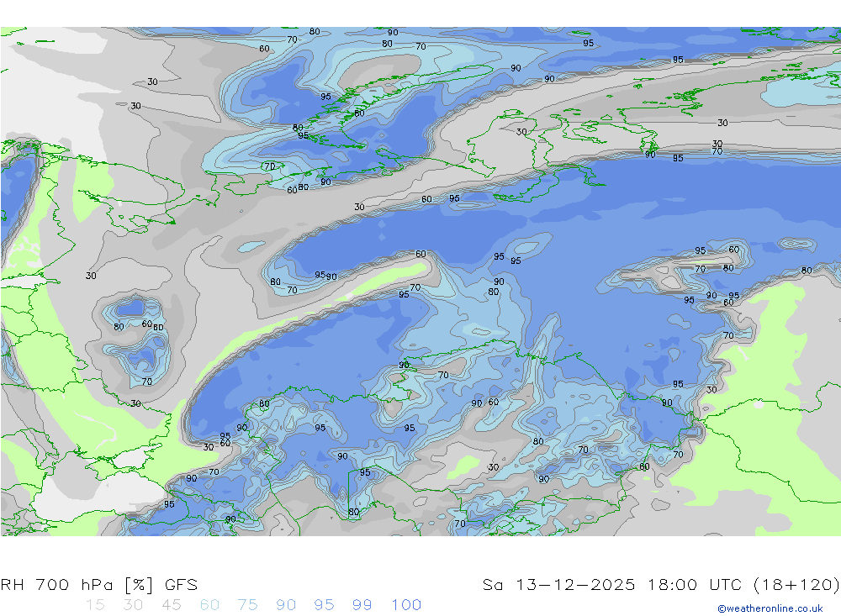This screenshot has width=841, height=616.
Task: Select the legend value 75
Action: [248, 605]
